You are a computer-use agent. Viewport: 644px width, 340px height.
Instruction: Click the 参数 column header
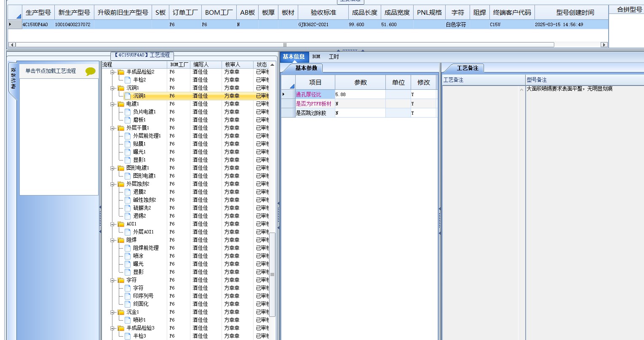pyautogui.click(x=361, y=82)
